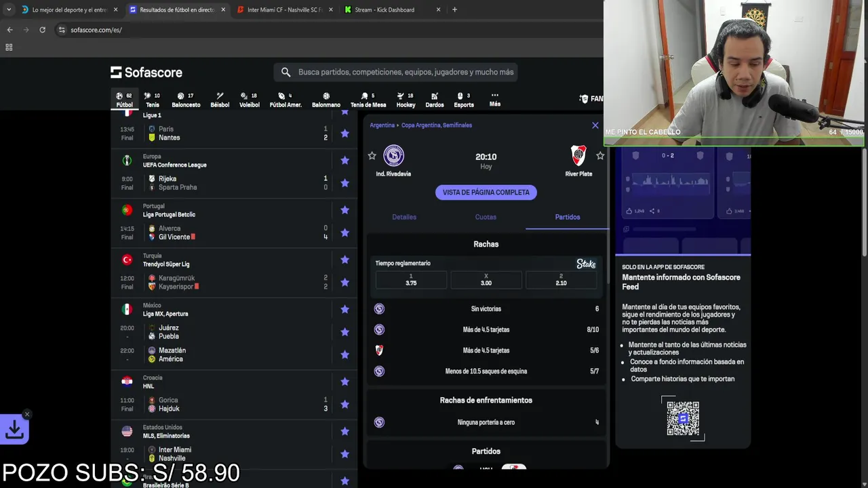Switch to Stream - Kick Dashboard browser tab
The height and width of the screenshot is (488, 868).
[392, 9]
